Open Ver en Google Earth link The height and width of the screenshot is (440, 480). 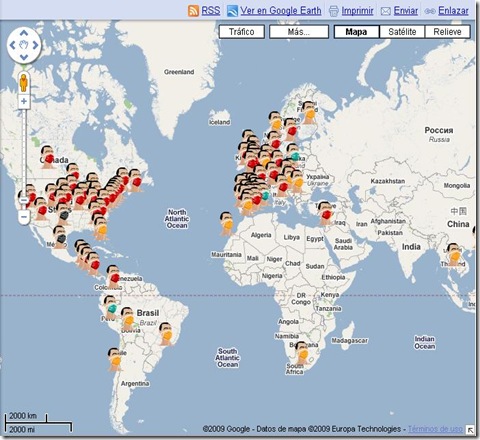point(281,10)
